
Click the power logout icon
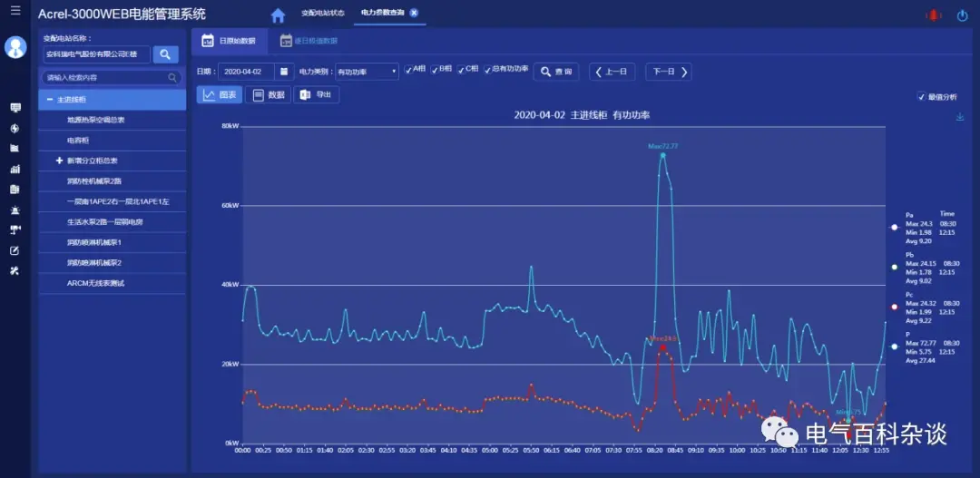click(962, 15)
